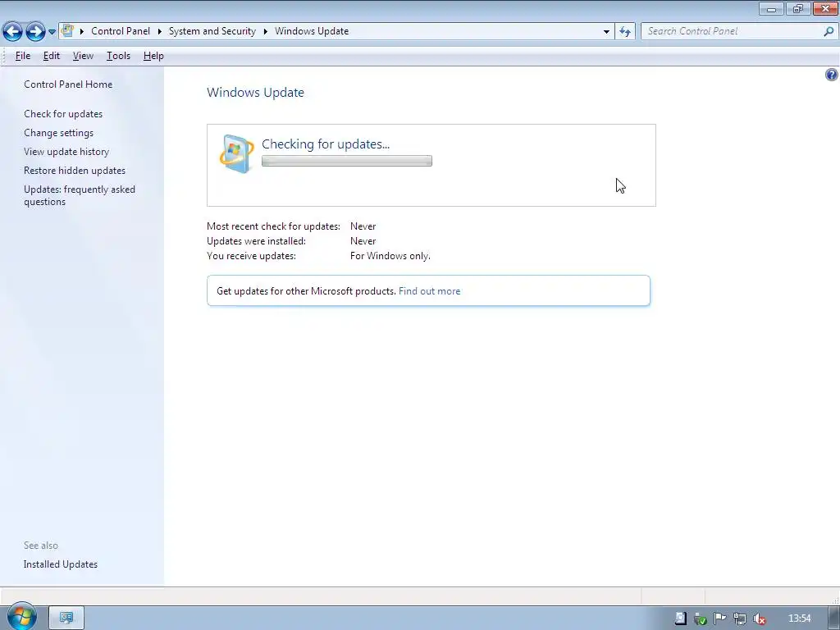The width and height of the screenshot is (840, 630).
Task: Click Check for updates link
Action: (63, 113)
